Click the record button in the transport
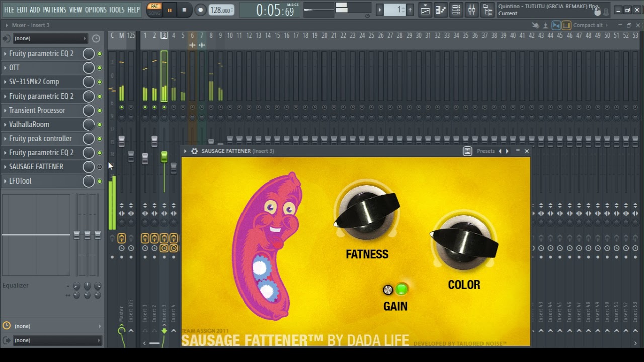The image size is (644, 362). 200,10
